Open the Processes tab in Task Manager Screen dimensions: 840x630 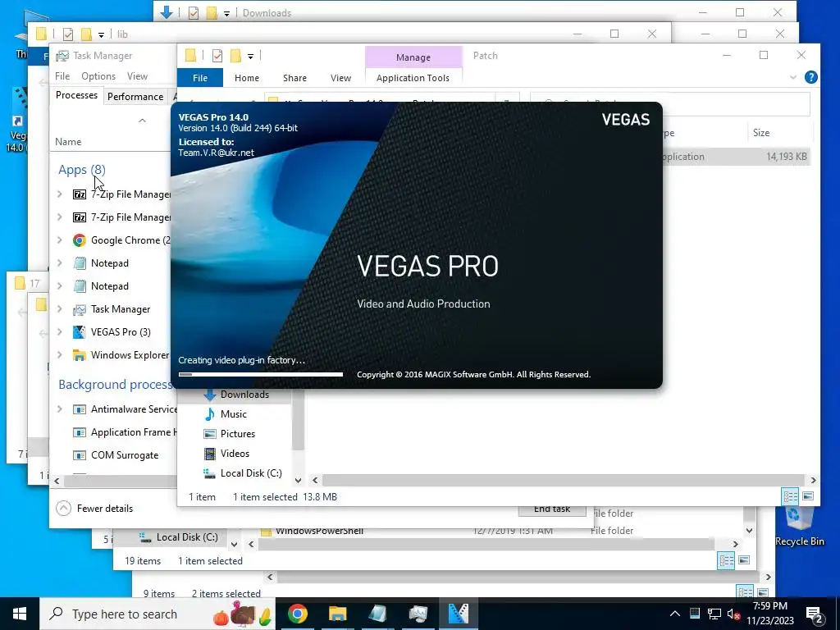pos(76,95)
